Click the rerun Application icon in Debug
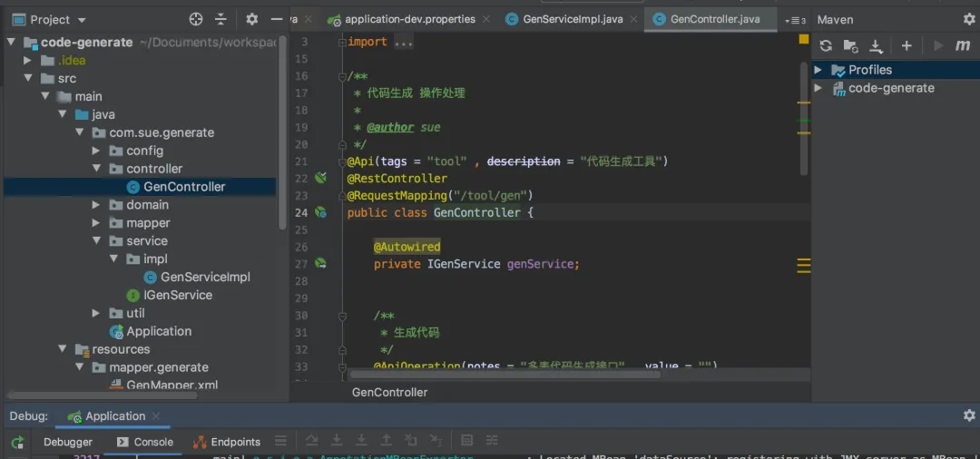The image size is (980, 459). [17, 443]
